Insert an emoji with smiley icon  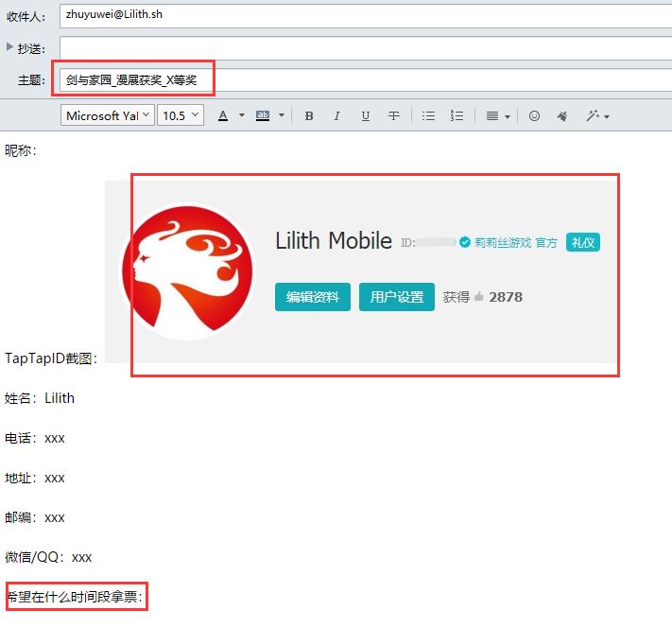534,115
